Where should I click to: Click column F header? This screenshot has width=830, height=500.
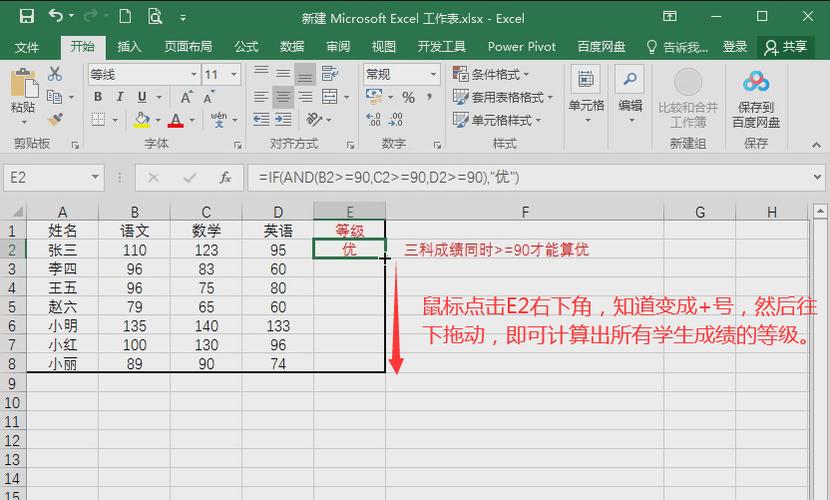tap(525, 212)
